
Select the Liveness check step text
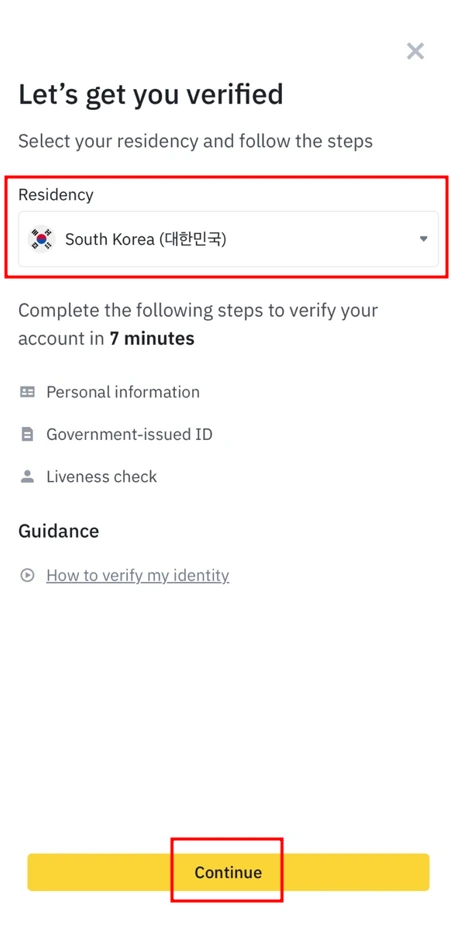coord(101,476)
